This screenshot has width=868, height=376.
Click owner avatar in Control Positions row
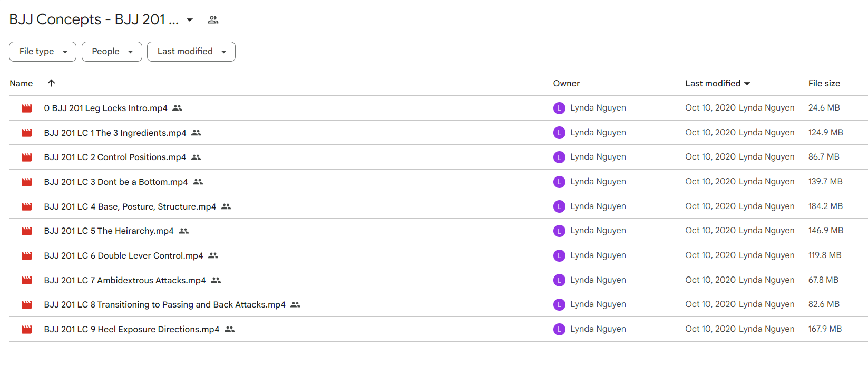(559, 157)
